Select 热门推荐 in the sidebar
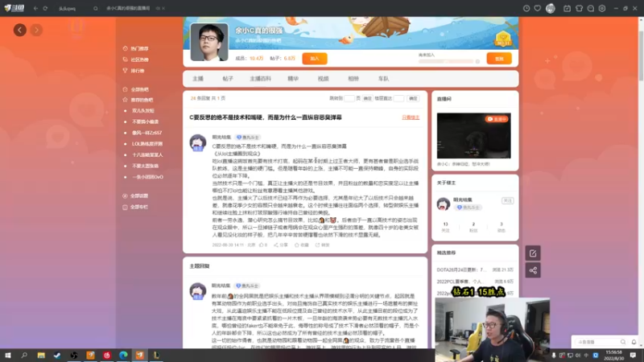Viewport: 644px width, 362px height. (139, 48)
